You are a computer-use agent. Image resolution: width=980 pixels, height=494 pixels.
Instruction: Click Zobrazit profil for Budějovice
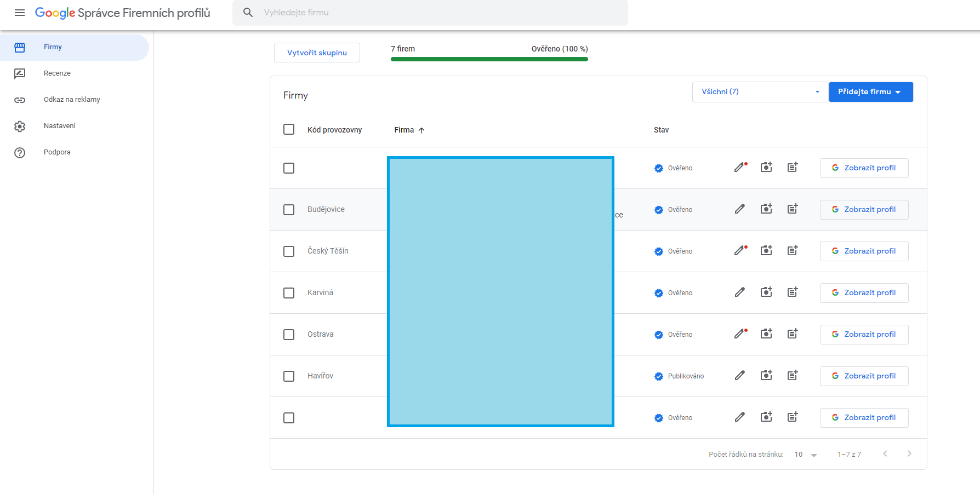(864, 210)
